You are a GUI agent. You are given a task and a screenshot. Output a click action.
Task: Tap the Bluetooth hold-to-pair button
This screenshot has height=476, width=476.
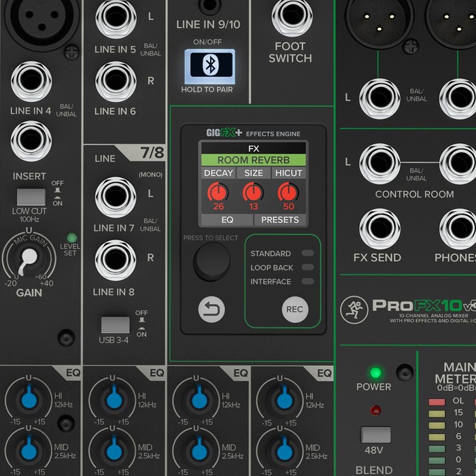[x=209, y=67]
